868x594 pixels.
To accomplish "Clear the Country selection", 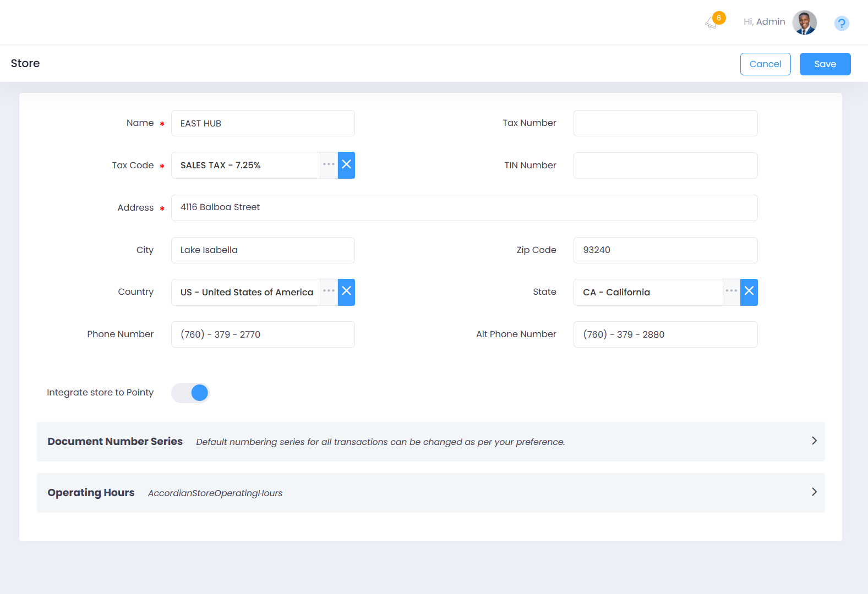I will [346, 292].
